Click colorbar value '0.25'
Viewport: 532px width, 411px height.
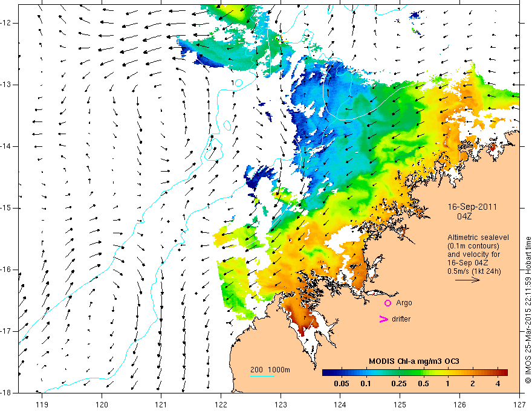click(398, 384)
